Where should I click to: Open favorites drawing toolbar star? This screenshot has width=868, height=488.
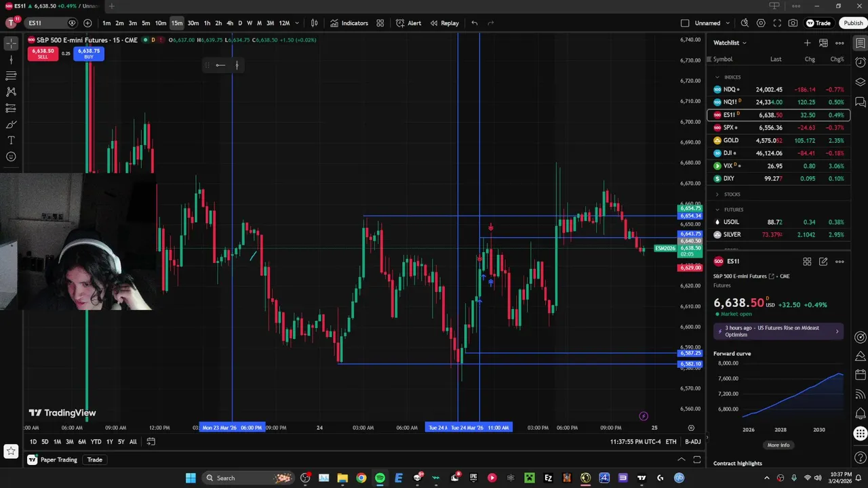tap(11, 451)
